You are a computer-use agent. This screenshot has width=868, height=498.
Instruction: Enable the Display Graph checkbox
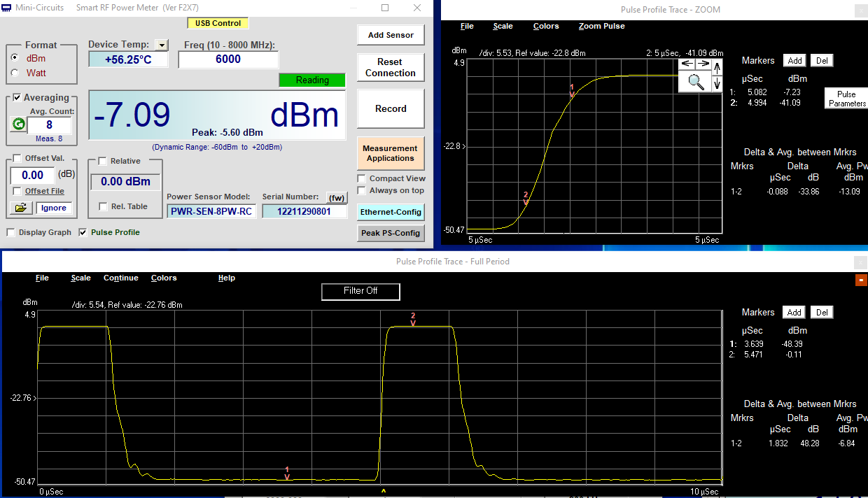pos(11,232)
